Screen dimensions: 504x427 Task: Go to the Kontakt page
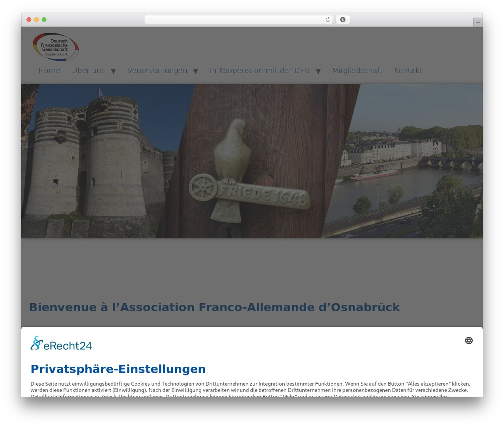[408, 71]
